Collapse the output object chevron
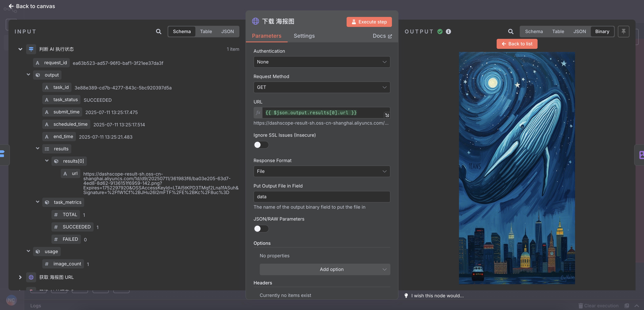The image size is (644, 310). click(28, 75)
